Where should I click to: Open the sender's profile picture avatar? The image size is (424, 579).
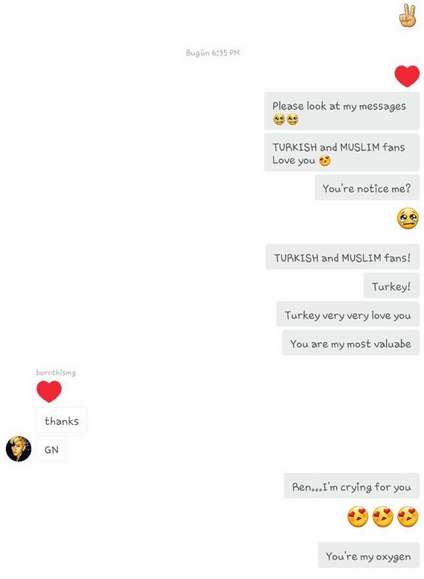click(x=18, y=449)
